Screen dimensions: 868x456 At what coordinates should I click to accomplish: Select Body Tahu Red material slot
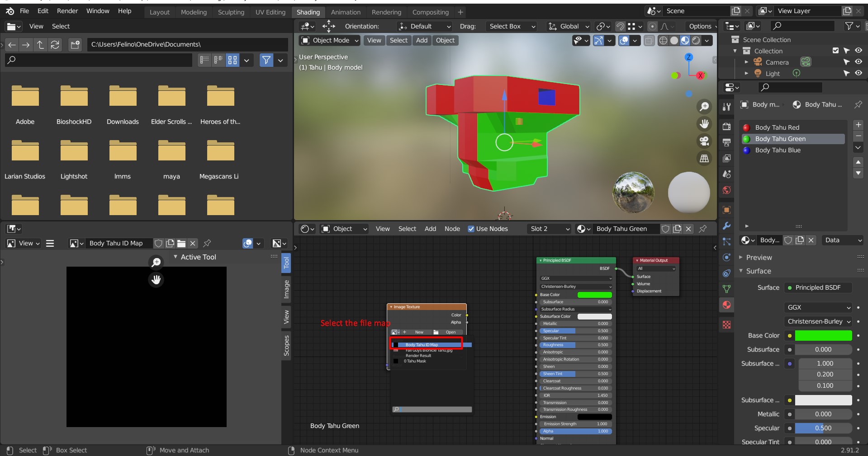[x=777, y=127]
